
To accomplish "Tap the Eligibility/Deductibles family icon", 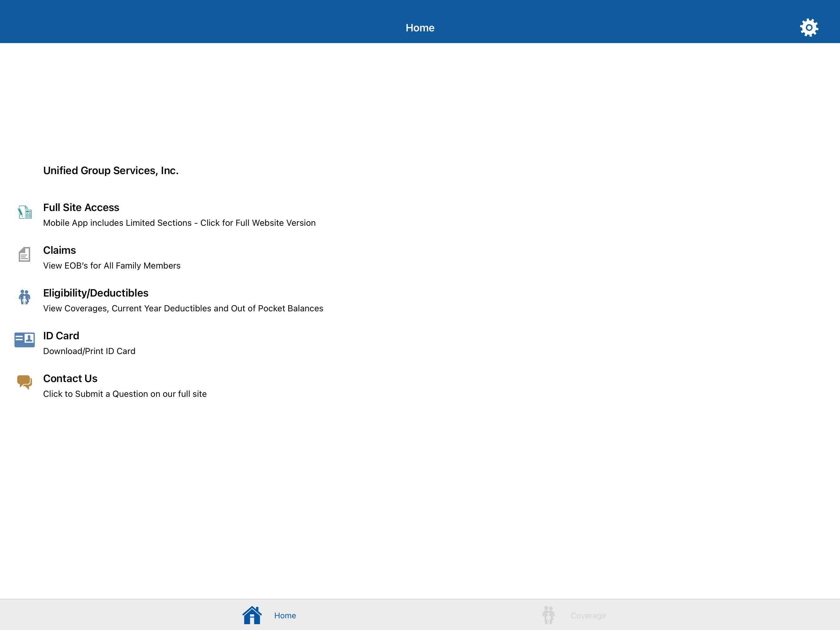I will click(x=24, y=297).
